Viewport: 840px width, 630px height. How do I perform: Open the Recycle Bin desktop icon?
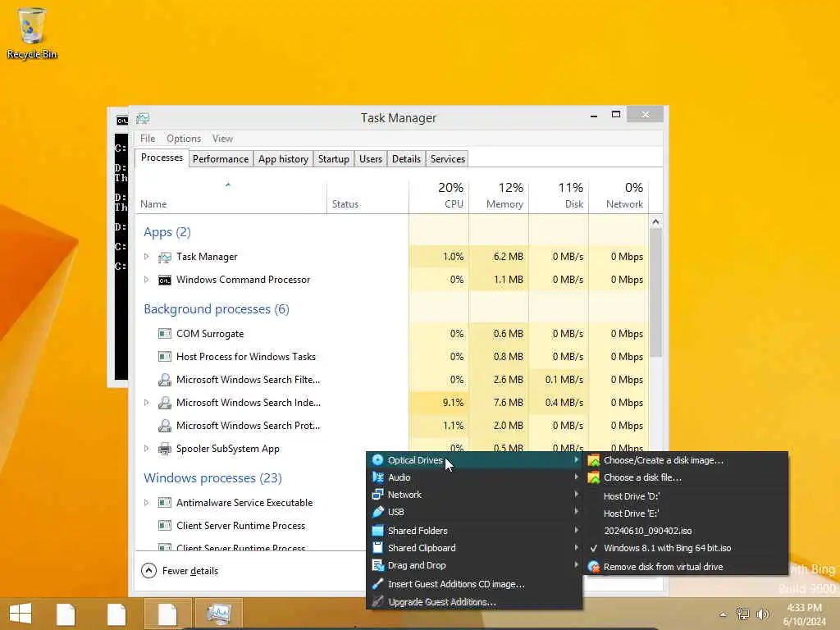pos(31,33)
